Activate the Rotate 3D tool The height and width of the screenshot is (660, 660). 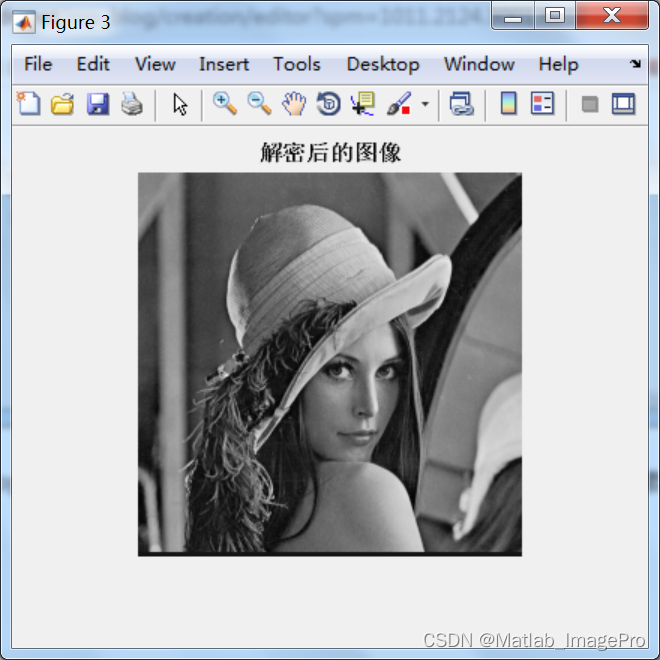tap(329, 104)
